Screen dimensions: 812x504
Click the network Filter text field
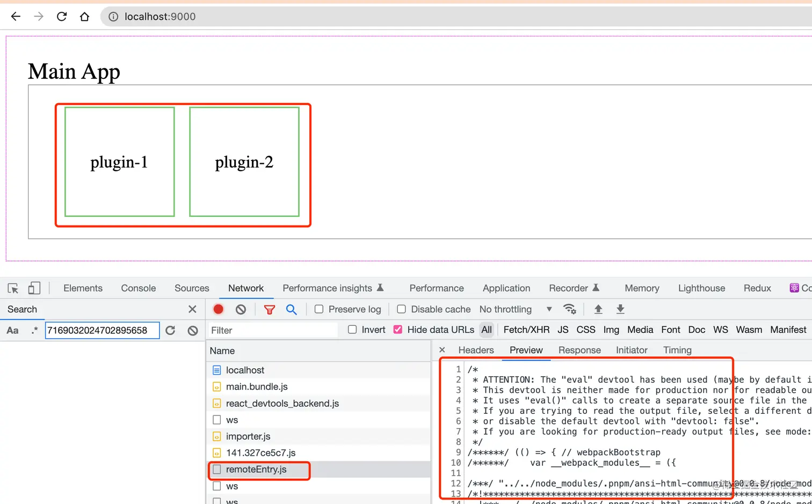pyautogui.click(x=273, y=330)
